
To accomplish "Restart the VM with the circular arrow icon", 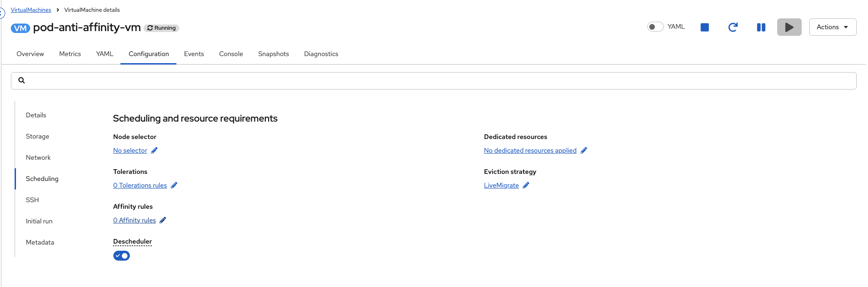I will point(733,27).
